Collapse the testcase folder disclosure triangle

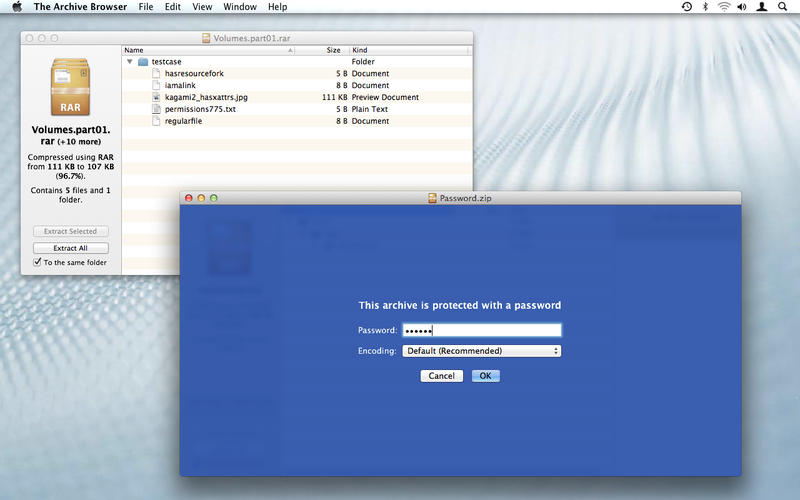[130, 62]
